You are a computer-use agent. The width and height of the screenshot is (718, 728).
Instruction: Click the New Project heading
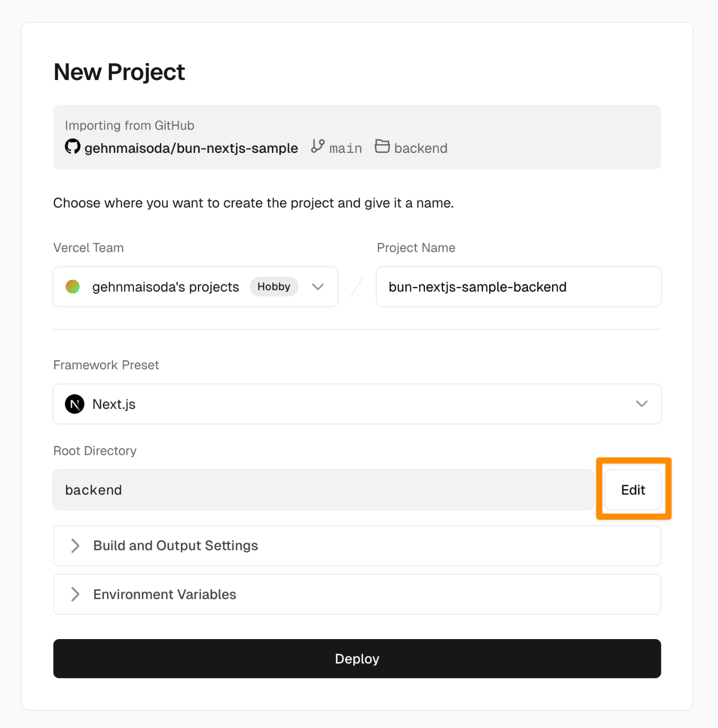pyautogui.click(x=119, y=72)
